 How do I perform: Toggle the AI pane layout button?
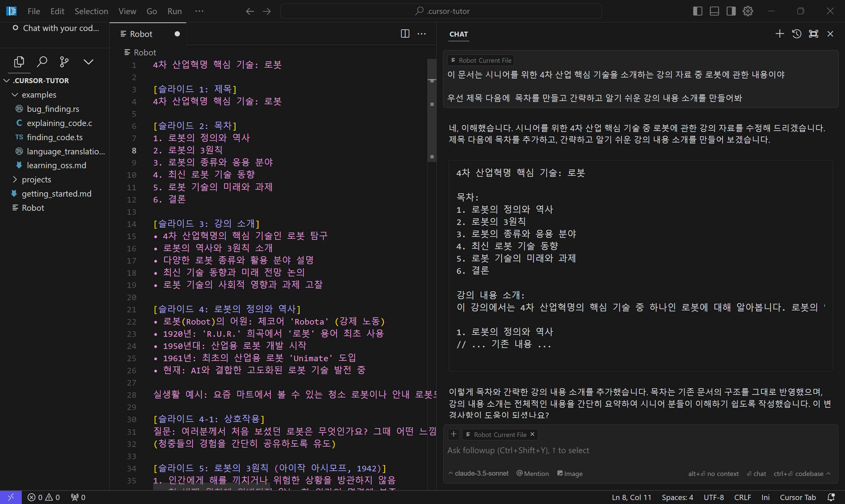click(x=731, y=11)
